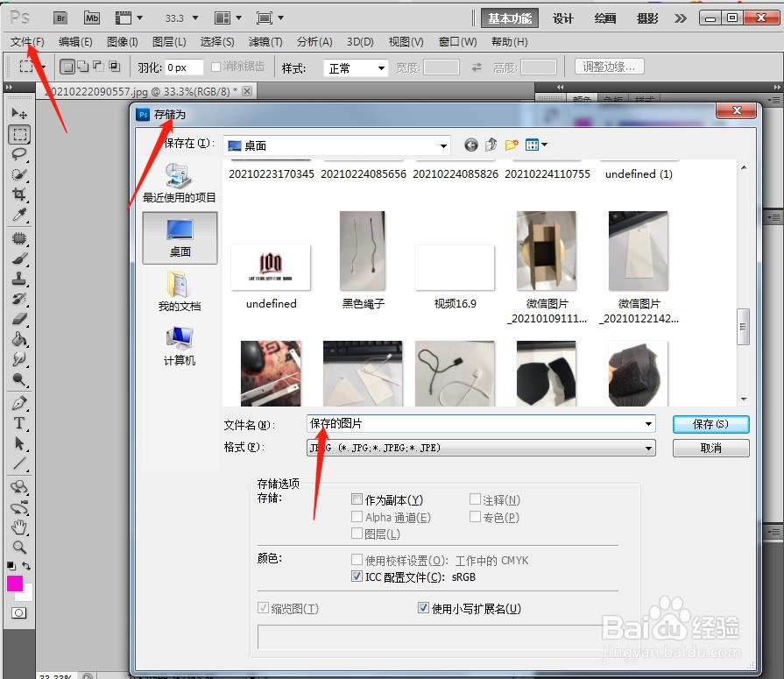784x679 pixels.
Task: Open Adobe Bridge via the Br icon
Action: click(60, 17)
